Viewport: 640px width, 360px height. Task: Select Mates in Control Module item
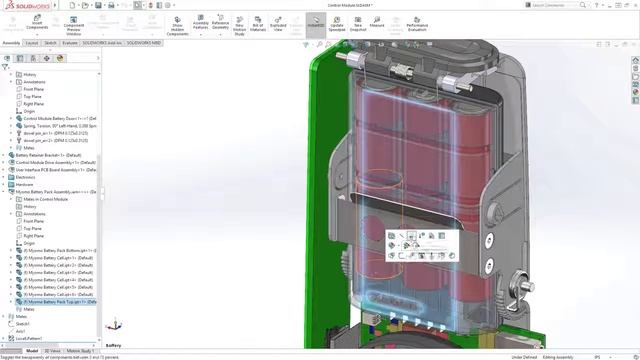point(45,199)
